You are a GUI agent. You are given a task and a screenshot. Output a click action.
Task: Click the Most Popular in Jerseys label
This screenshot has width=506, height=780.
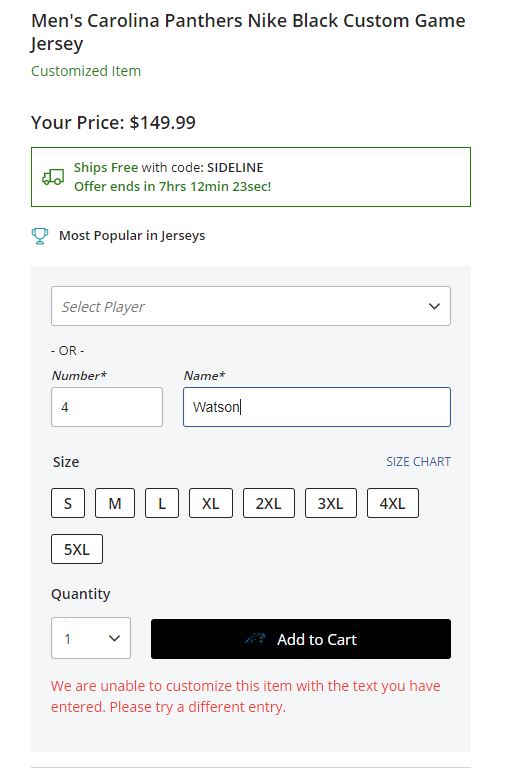click(x=132, y=235)
